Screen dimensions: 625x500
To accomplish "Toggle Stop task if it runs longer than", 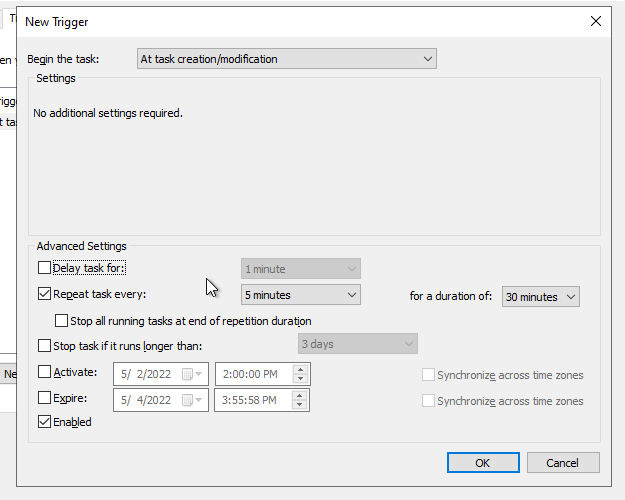I will click(x=44, y=346).
